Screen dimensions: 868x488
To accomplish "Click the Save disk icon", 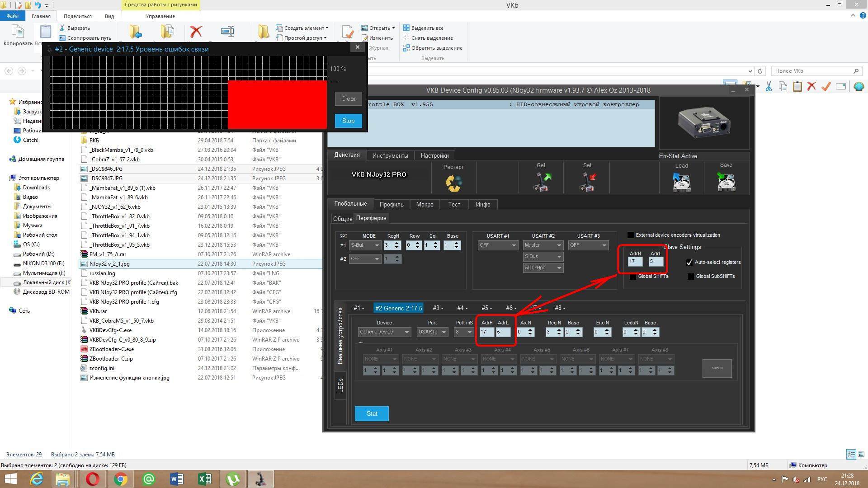I will (x=726, y=182).
